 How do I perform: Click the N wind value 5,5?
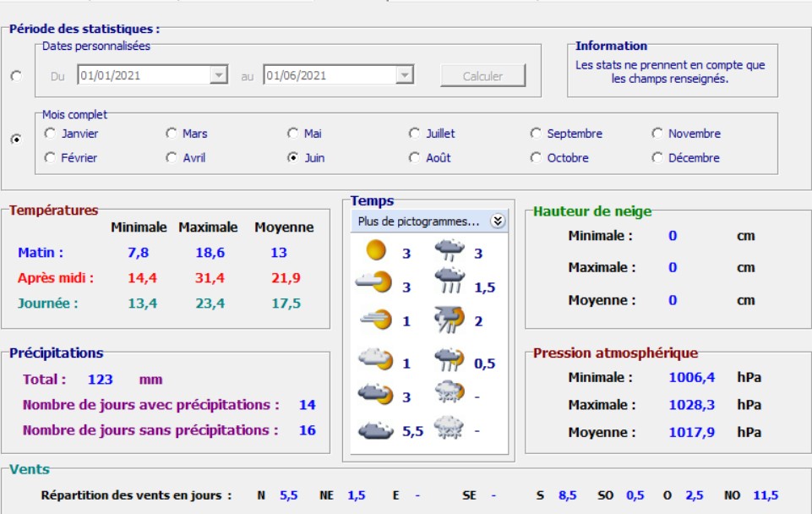289,495
